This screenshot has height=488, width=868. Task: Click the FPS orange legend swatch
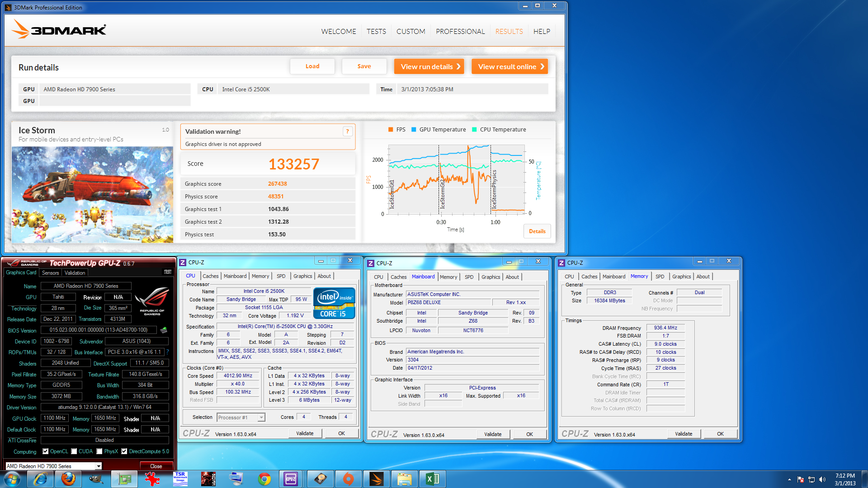(391, 130)
